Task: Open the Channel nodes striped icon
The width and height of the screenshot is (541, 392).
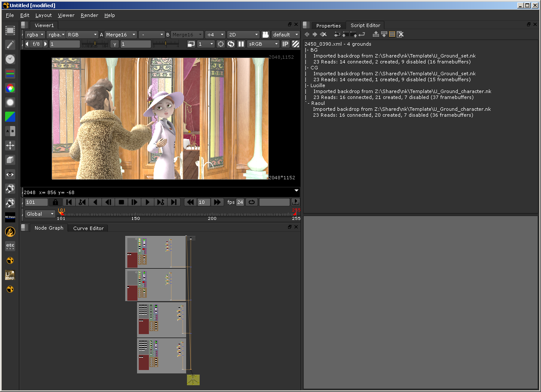Action: click(x=10, y=74)
